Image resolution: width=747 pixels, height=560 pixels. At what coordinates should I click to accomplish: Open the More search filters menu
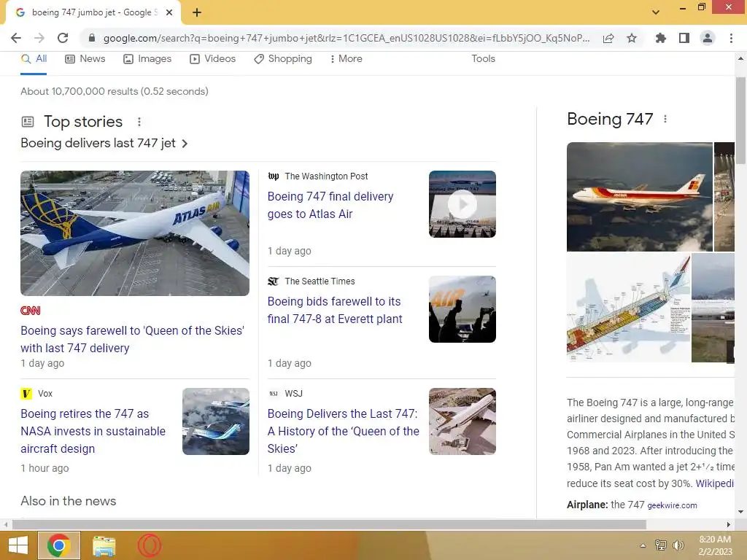346,59
